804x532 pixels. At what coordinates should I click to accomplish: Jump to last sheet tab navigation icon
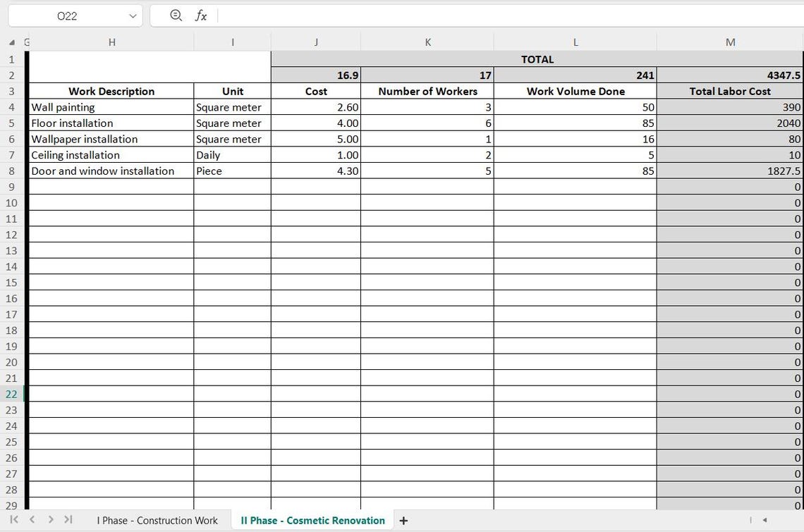68,520
